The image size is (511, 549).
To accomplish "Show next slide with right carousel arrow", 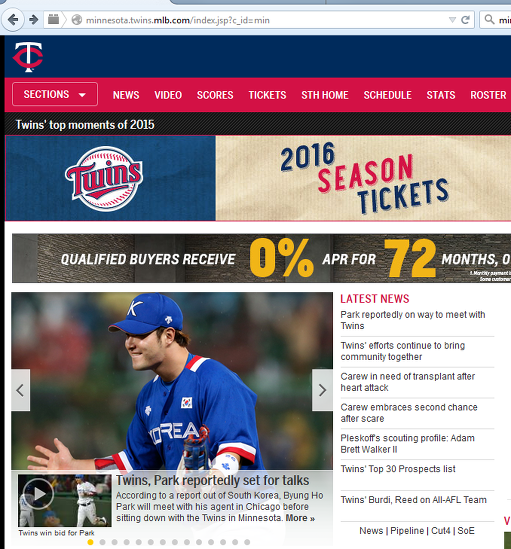I will click(x=322, y=390).
